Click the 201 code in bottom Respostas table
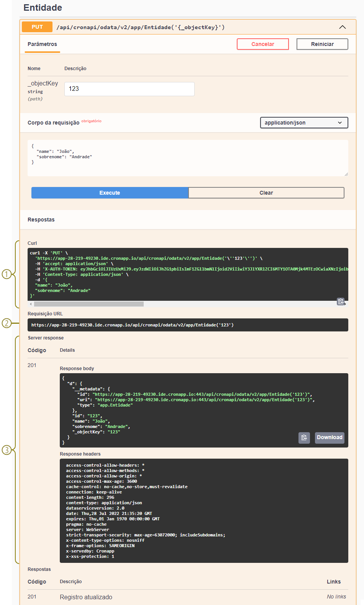The width and height of the screenshot is (364, 605). tap(32, 597)
